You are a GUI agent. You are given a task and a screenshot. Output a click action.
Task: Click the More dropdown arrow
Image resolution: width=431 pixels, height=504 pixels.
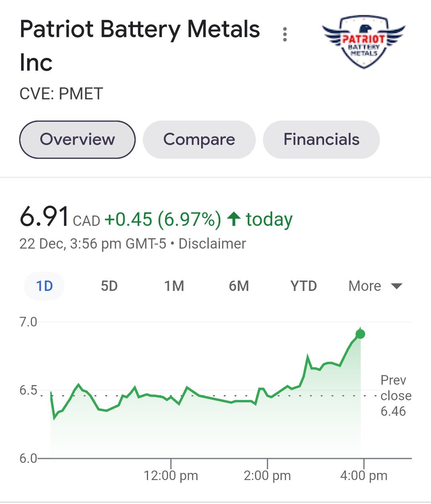coord(397,286)
